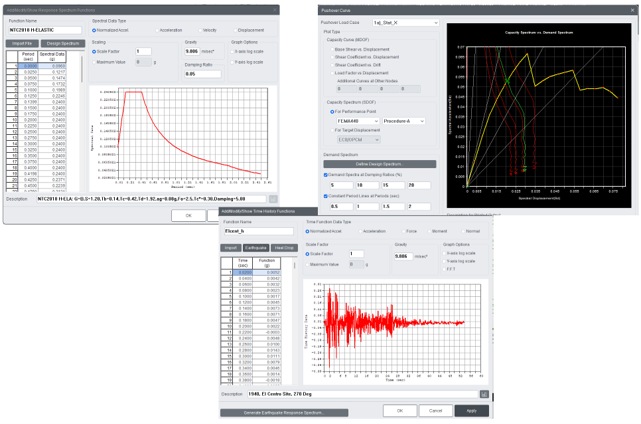The height and width of the screenshot is (424, 641).
Task: Click Apply in Time History dialog
Action: (x=471, y=411)
